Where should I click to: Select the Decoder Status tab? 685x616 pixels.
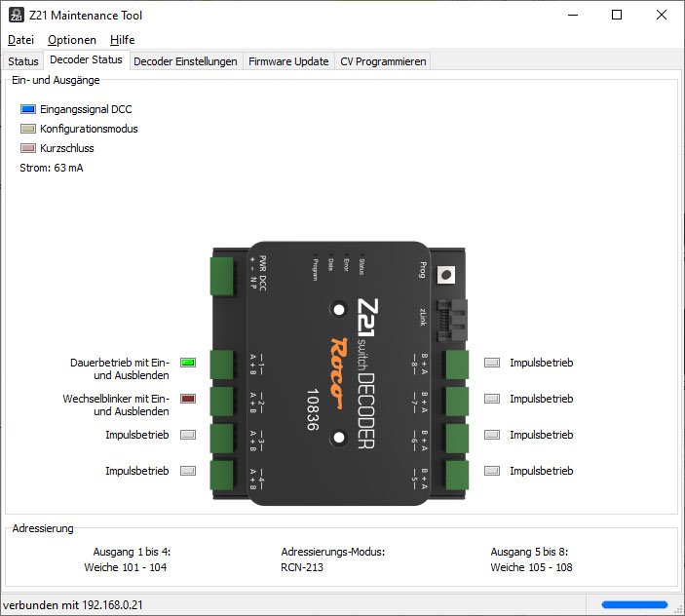(86, 59)
